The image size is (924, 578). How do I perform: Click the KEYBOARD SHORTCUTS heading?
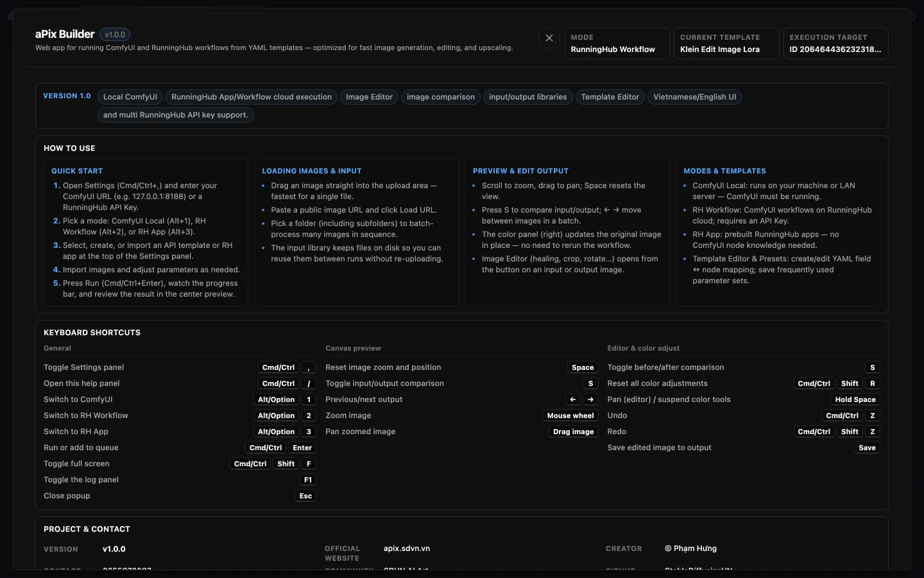(x=92, y=333)
